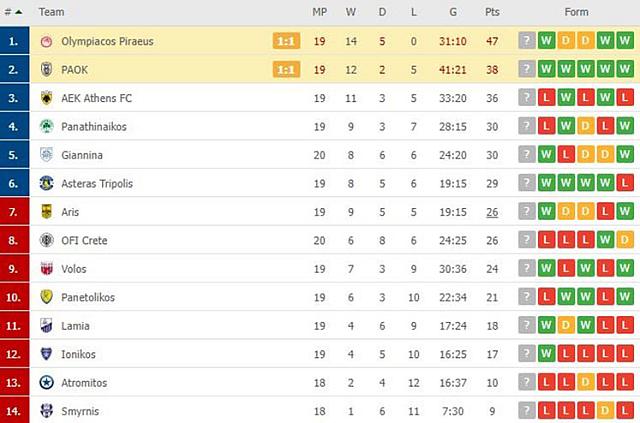Click the question mark form box for Smyrnis
Screen dimensions: 640x423
pos(527,411)
